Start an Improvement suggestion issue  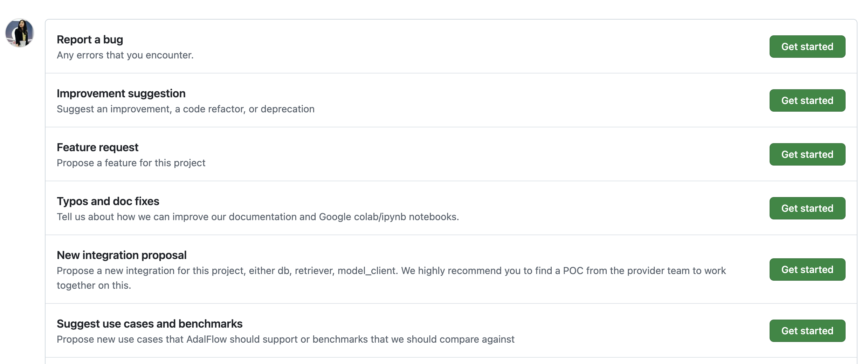point(807,100)
